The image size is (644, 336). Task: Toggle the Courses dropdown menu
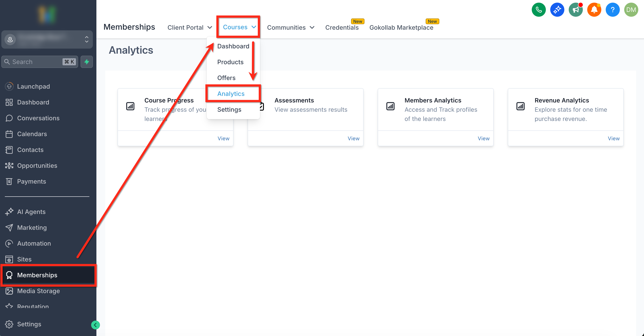coord(239,27)
